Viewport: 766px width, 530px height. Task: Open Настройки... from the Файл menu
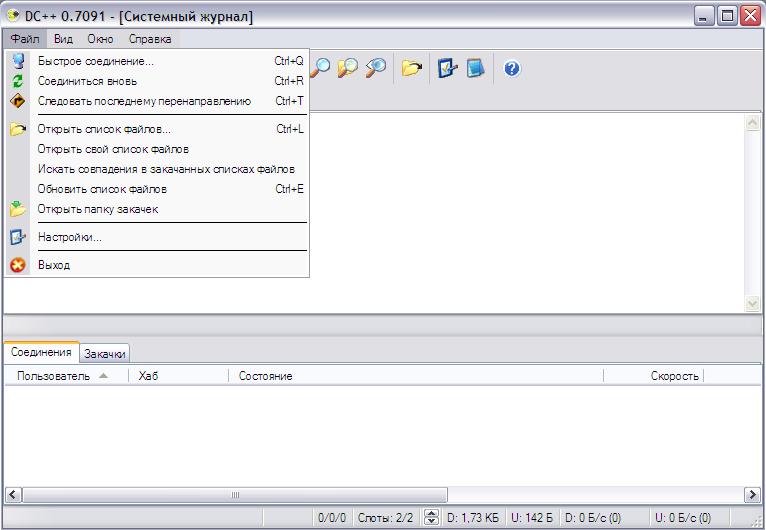[x=69, y=237]
